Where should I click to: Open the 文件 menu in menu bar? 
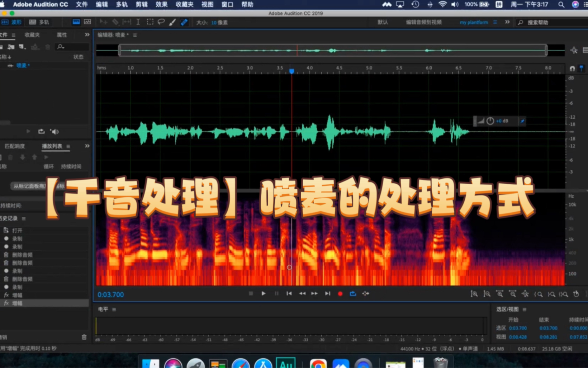point(82,4)
